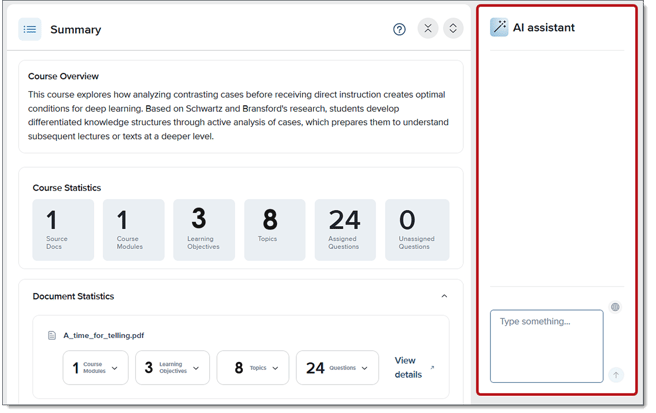Click the PDF document icon beside A_time_for_telling.pdf

[52, 336]
